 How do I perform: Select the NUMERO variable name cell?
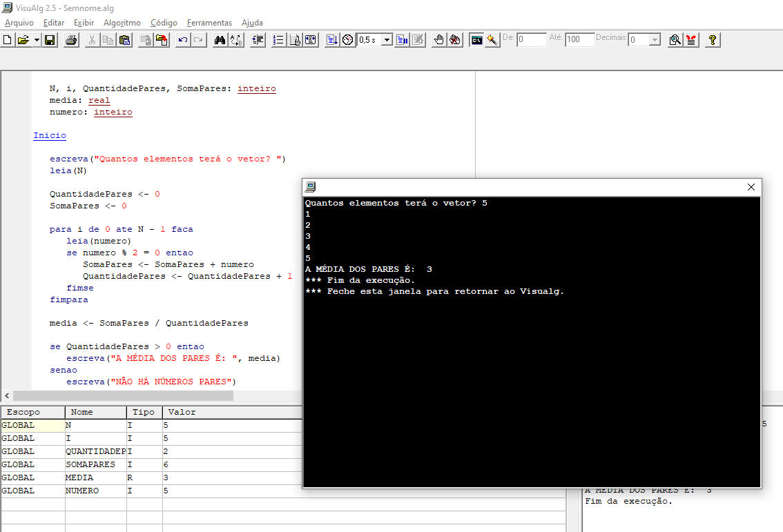(x=96, y=491)
